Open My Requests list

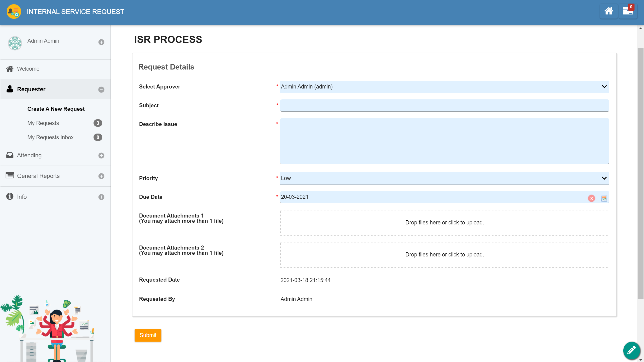click(43, 123)
